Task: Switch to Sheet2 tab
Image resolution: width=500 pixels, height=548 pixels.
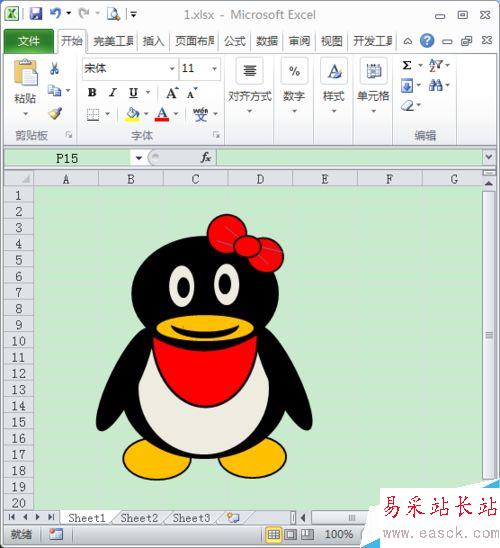Action: pos(139,518)
